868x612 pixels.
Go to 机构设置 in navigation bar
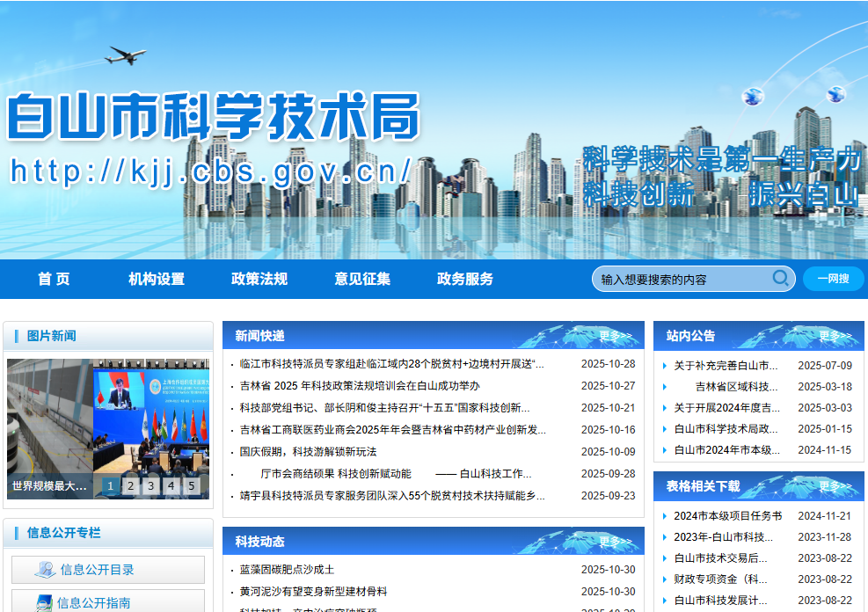pyautogui.click(x=157, y=279)
